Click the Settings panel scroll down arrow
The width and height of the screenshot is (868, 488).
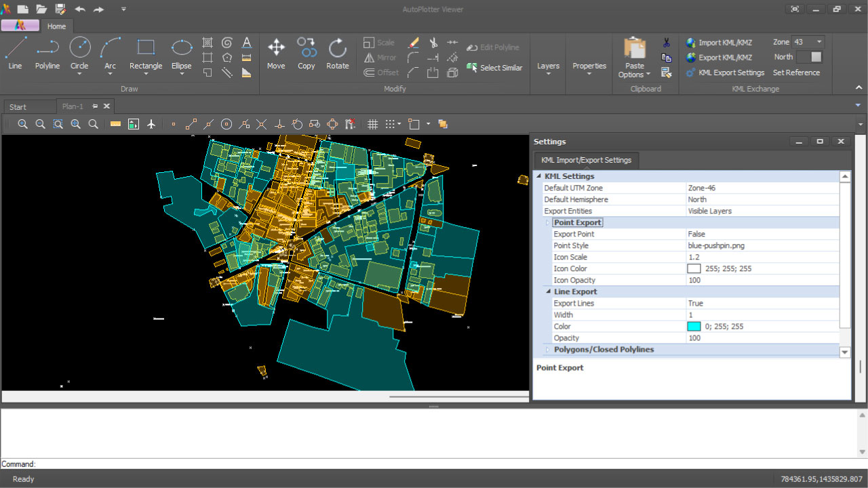pos(845,352)
